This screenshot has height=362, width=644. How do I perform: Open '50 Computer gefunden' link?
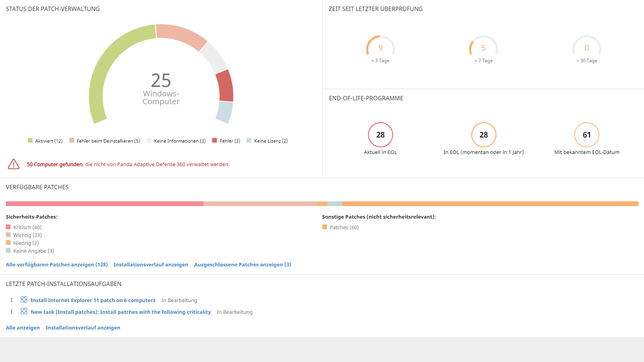(x=54, y=165)
